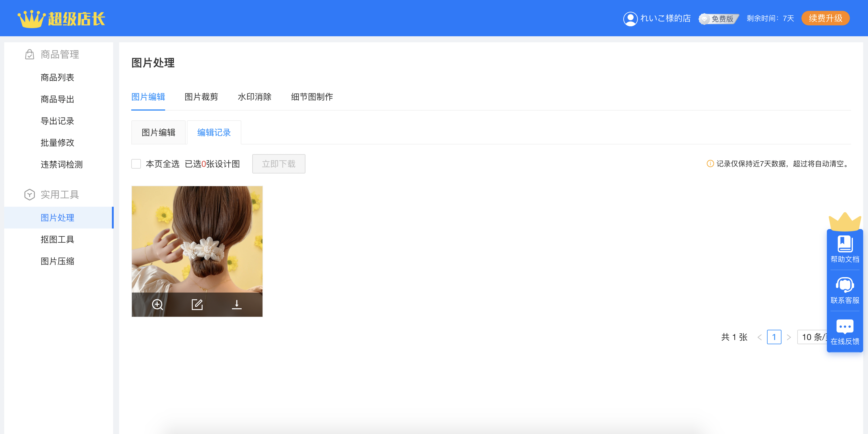Open the 联系客服 headset icon
Image resolution: width=868 pixels, height=434 pixels.
click(x=845, y=285)
